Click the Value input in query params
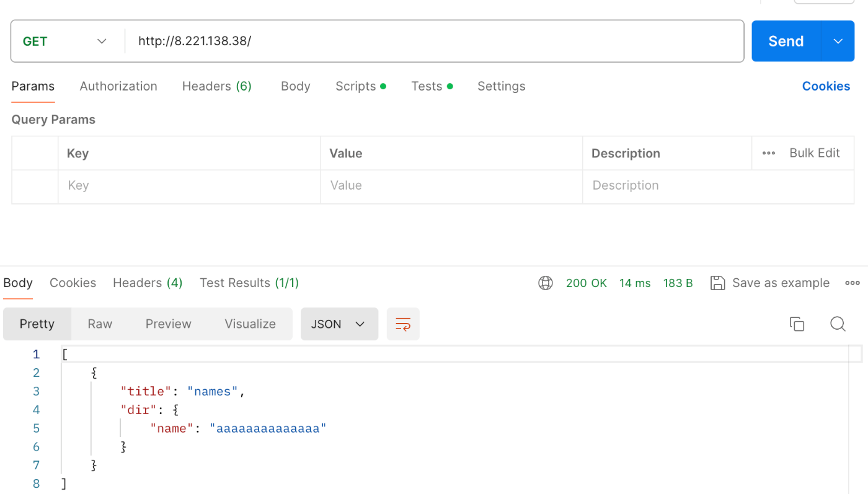 tap(451, 185)
